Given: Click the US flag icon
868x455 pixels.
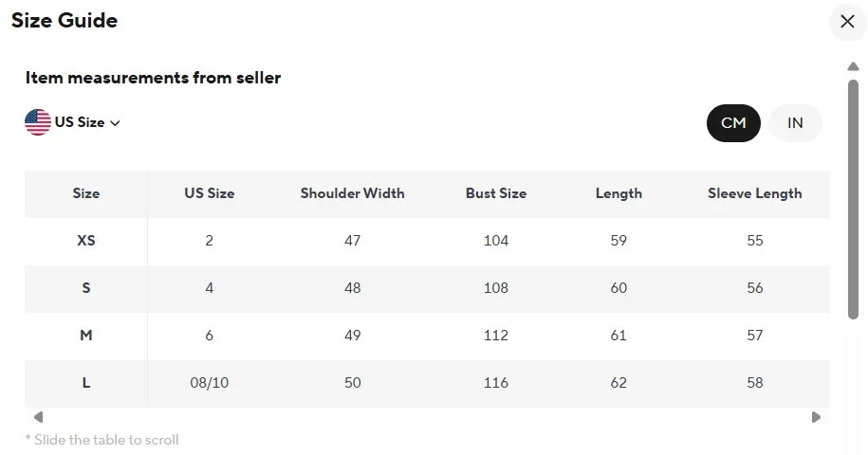Looking at the screenshot, I should coord(38,122).
